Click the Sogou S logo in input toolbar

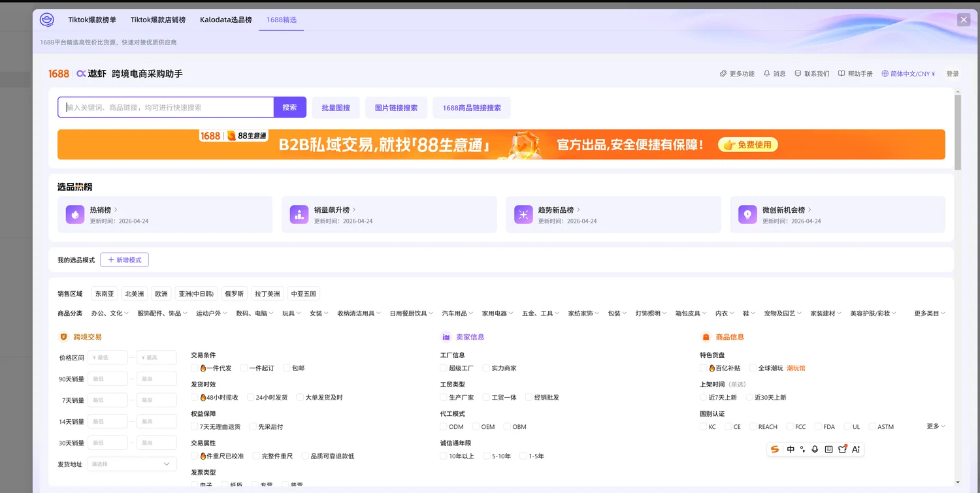pyautogui.click(x=775, y=449)
